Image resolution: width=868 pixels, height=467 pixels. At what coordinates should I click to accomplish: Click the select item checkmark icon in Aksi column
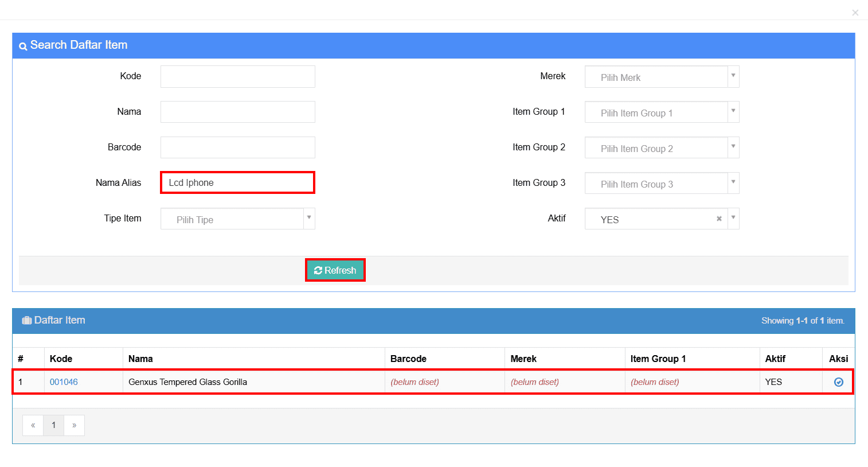coord(838,382)
